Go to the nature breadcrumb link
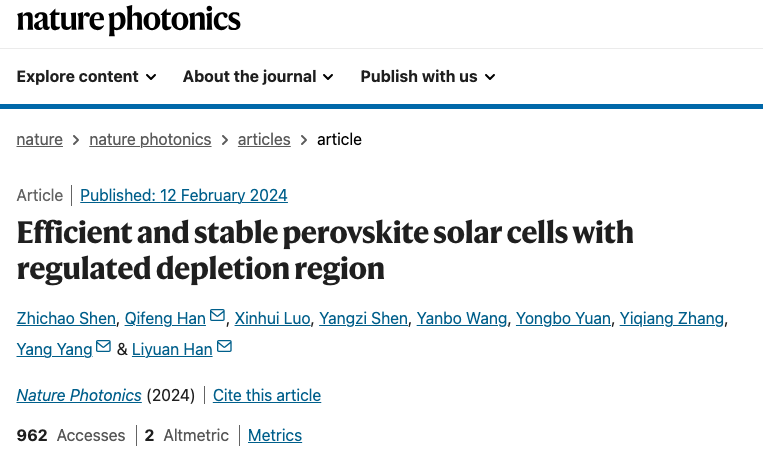The height and width of the screenshot is (457, 763). tap(40, 139)
